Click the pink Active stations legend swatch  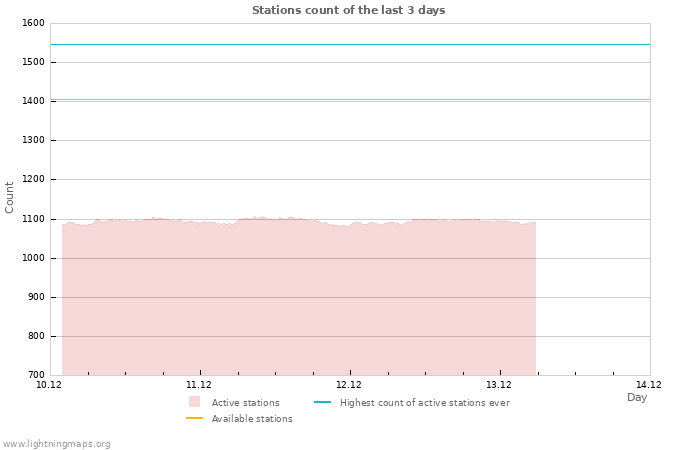pos(194,402)
